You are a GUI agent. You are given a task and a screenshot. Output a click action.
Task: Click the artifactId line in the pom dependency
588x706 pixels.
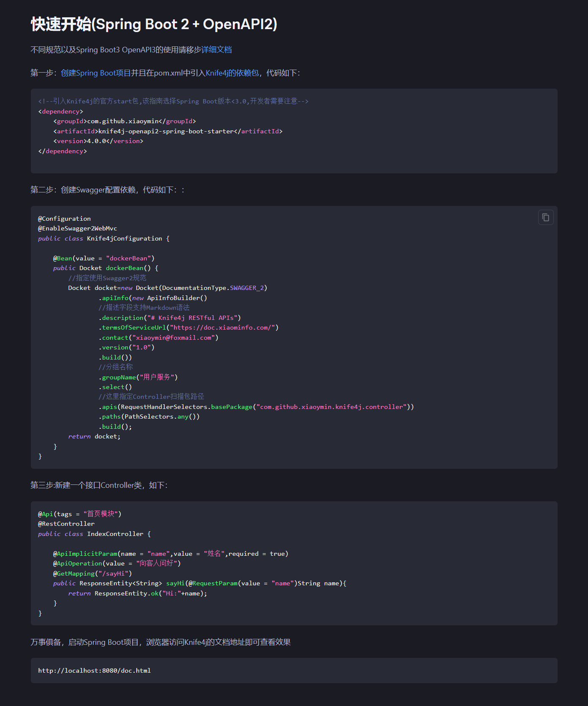(x=168, y=131)
